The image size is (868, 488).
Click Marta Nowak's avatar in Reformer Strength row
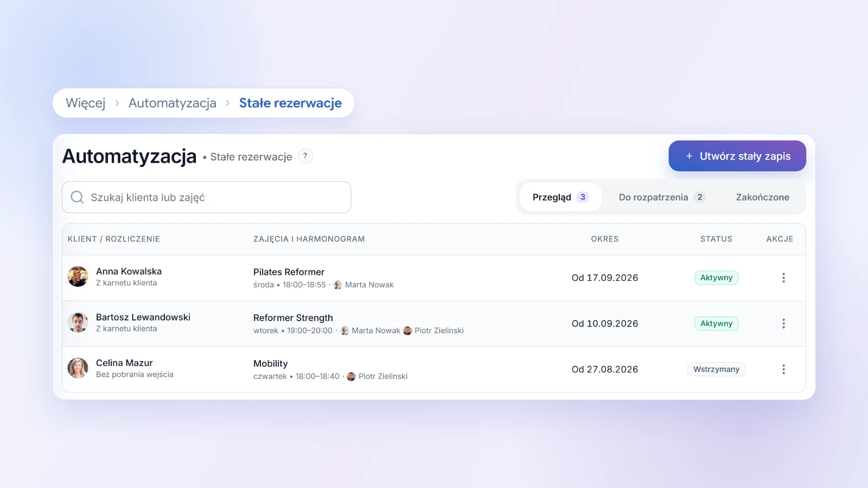[x=344, y=331]
